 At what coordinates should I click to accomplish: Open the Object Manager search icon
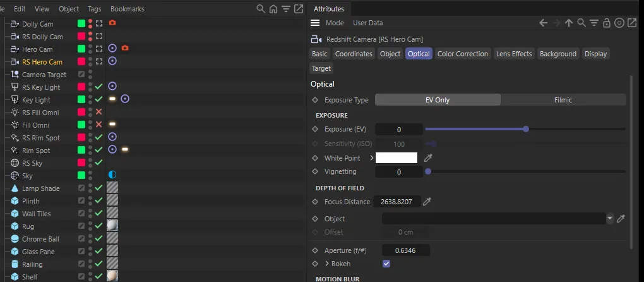pos(260,9)
